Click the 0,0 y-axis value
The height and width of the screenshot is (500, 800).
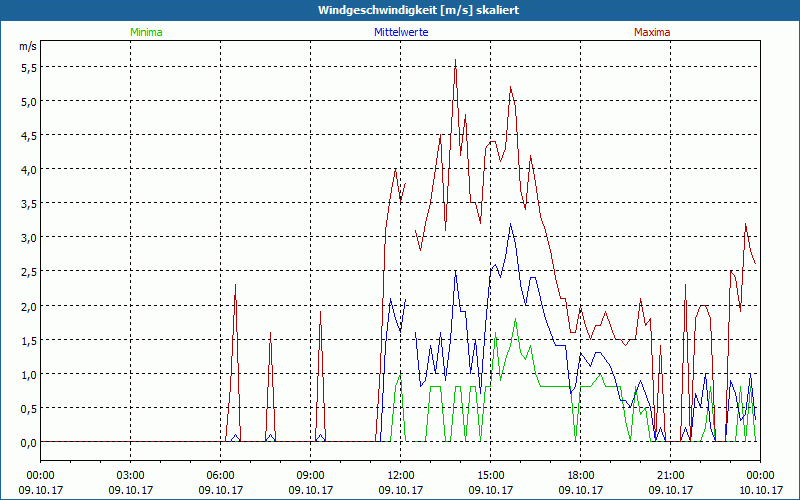pyautogui.click(x=29, y=443)
